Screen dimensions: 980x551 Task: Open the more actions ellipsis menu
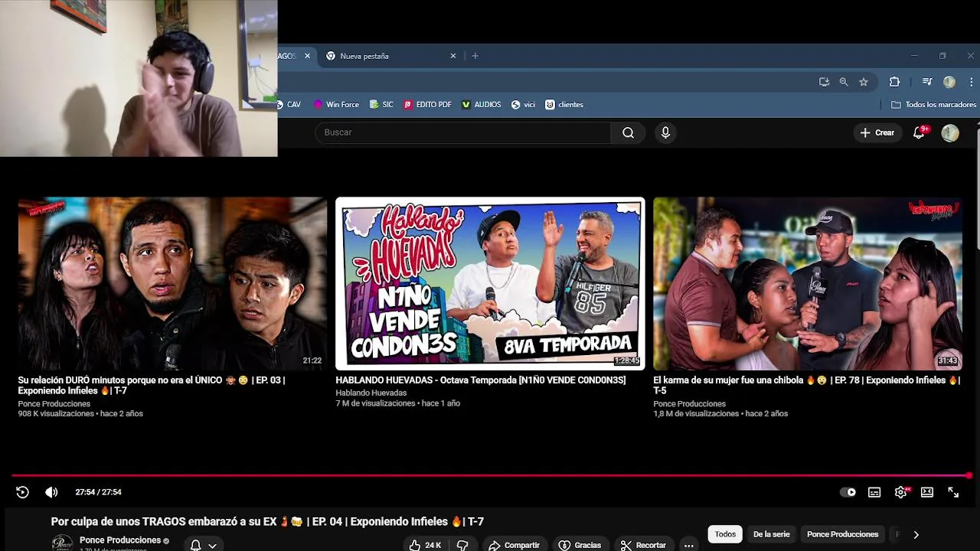[689, 545]
